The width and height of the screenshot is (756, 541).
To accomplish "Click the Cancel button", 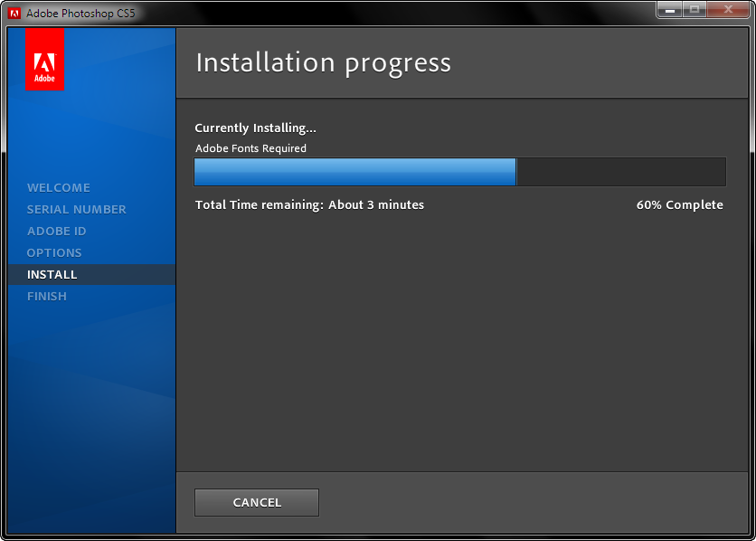I will [257, 502].
